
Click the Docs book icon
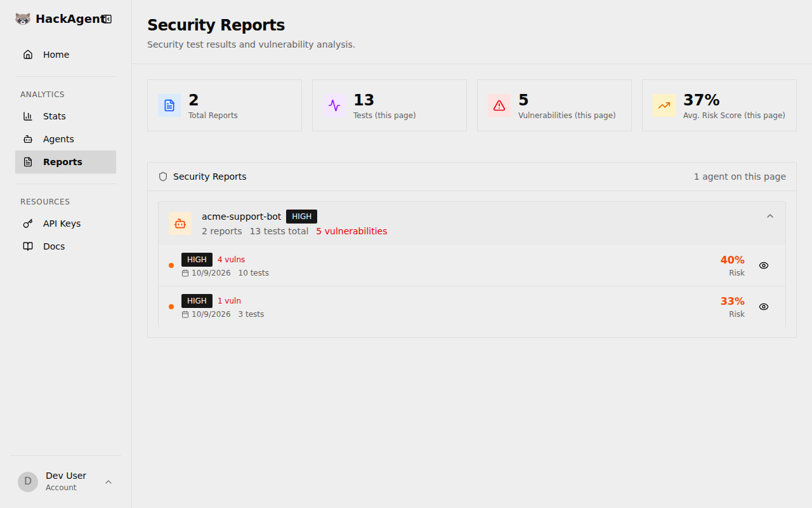click(28, 246)
